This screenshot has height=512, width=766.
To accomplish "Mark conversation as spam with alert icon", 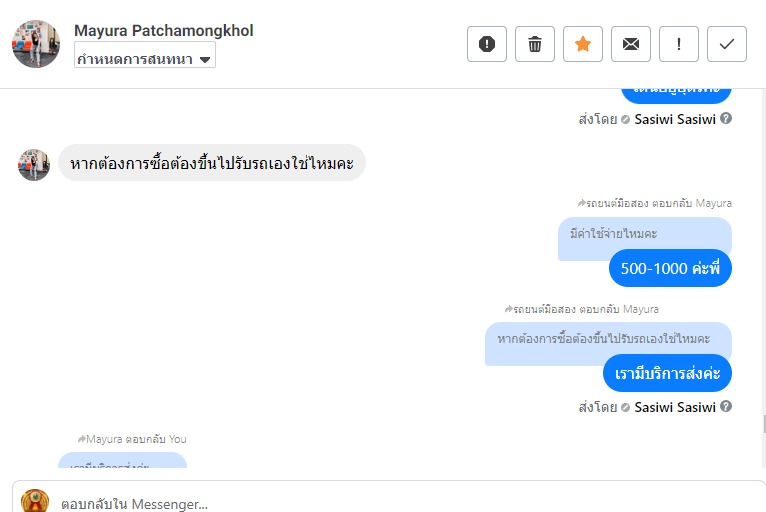I will [487, 44].
